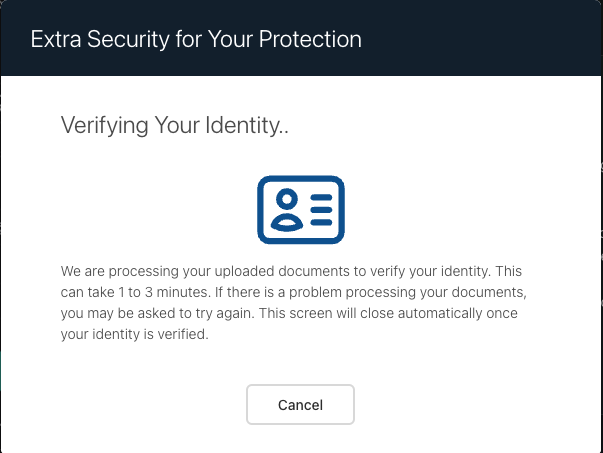Click the word 'Security' in the header
The height and width of the screenshot is (453, 603).
[128, 40]
